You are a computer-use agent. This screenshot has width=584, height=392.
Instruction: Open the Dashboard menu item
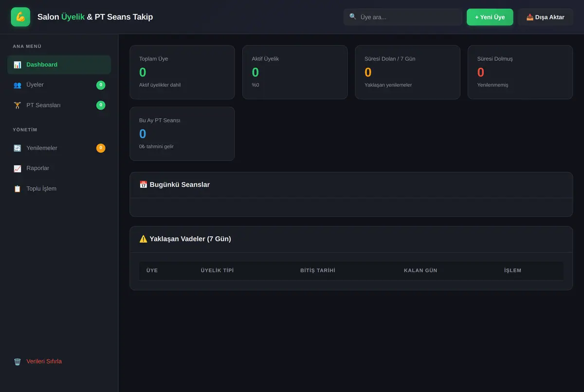(59, 65)
